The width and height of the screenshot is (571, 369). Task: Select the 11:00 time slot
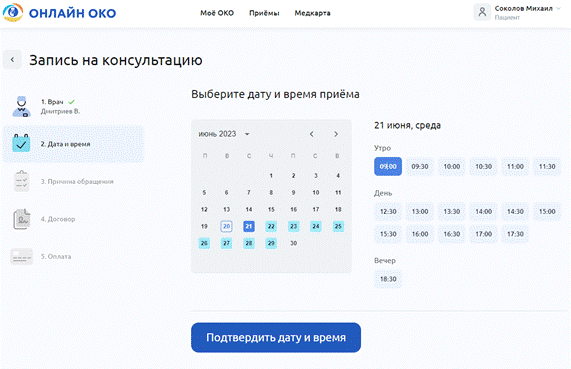click(515, 166)
